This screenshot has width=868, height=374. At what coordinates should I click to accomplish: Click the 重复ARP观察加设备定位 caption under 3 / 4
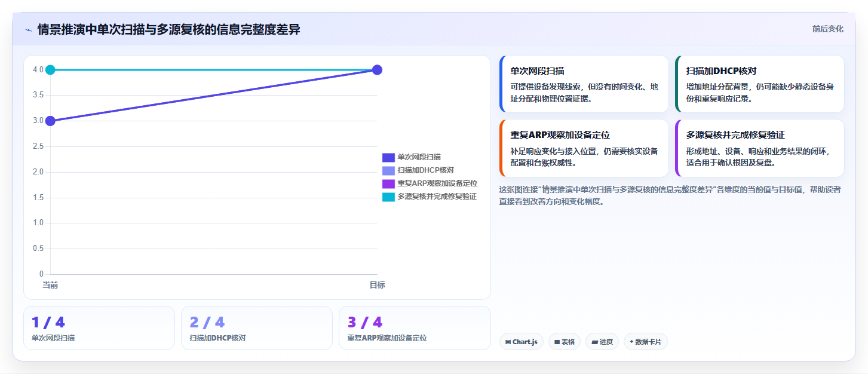click(x=387, y=338)
